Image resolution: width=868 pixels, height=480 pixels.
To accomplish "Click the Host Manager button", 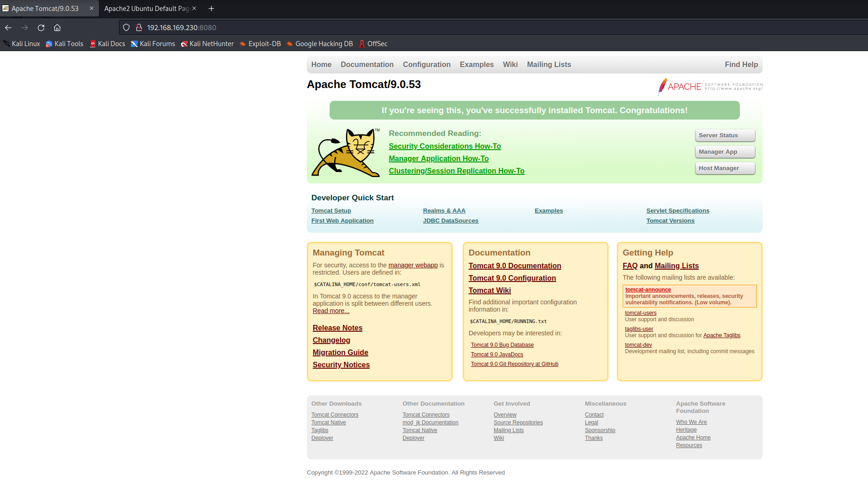I will (x=725, y=168).
